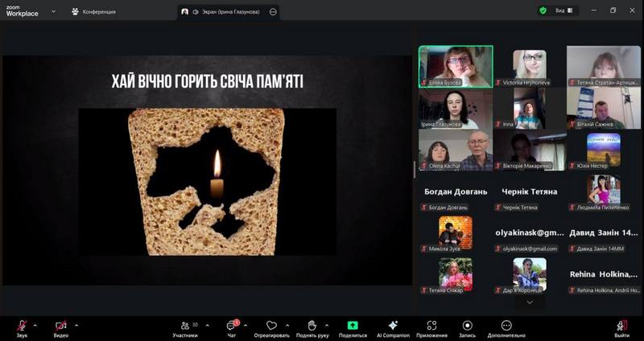
Task: Open Дополнительно more options menu
Action: (506, 326)
